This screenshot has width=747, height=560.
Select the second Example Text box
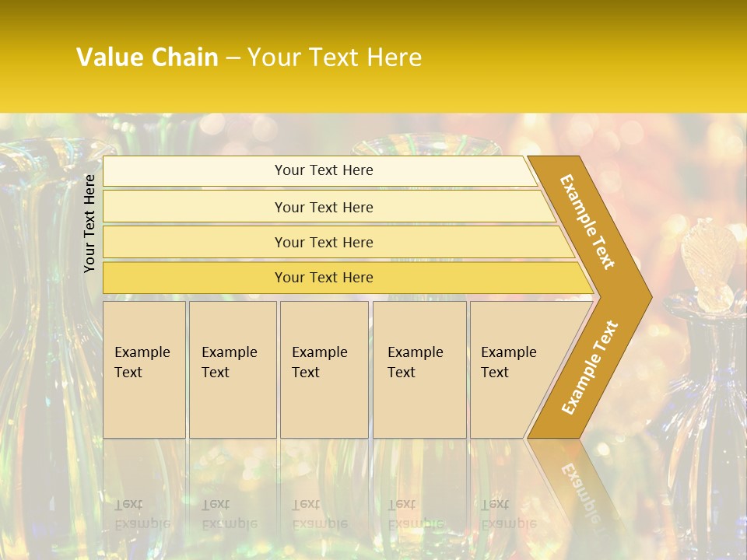pos(233,369)
